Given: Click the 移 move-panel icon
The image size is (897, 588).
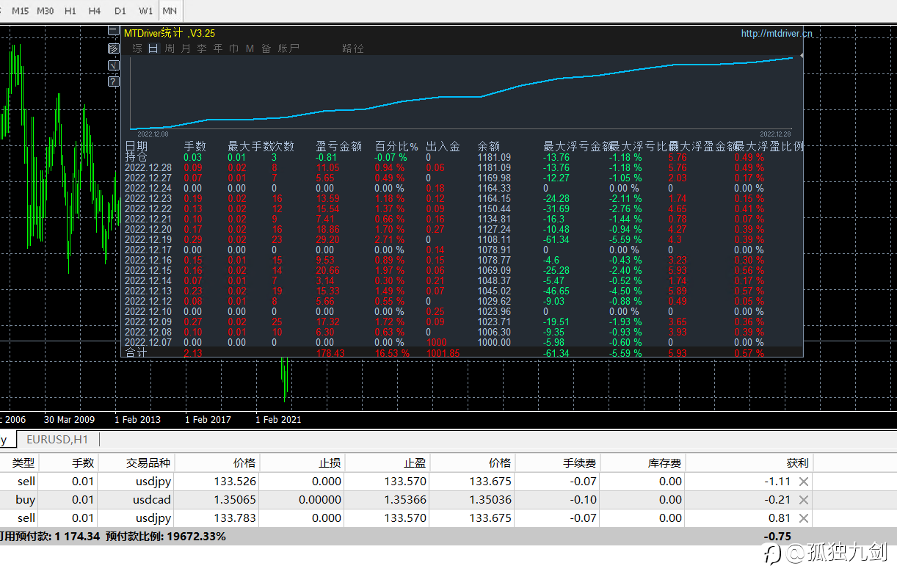Looking at the screenshot, I should [x=113, y=48].
